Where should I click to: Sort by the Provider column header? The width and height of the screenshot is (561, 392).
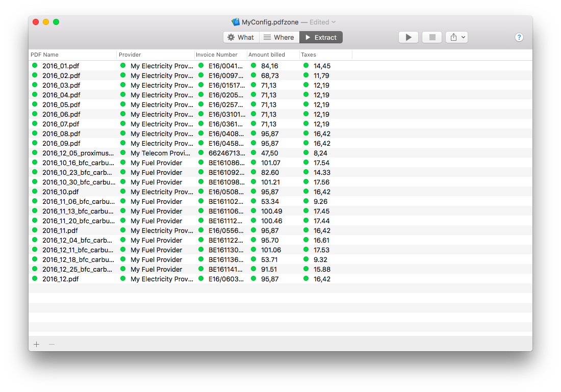155,55
